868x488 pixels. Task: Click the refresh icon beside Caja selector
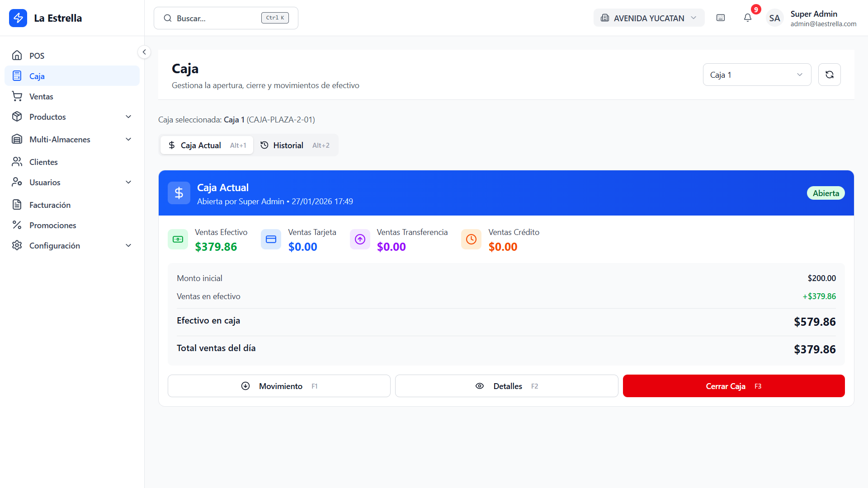(829, 75)
